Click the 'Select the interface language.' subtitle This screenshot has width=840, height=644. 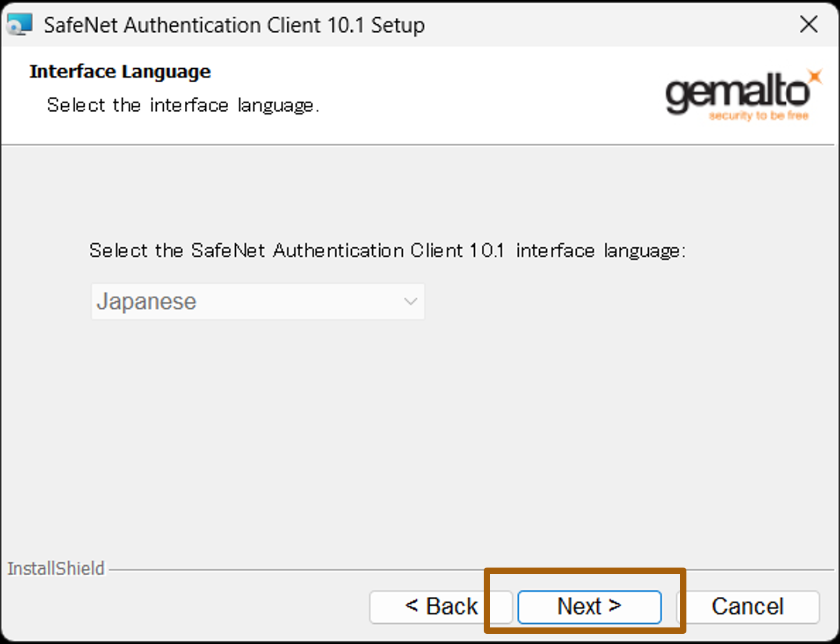pyautogui.click(x=183, y=105)
